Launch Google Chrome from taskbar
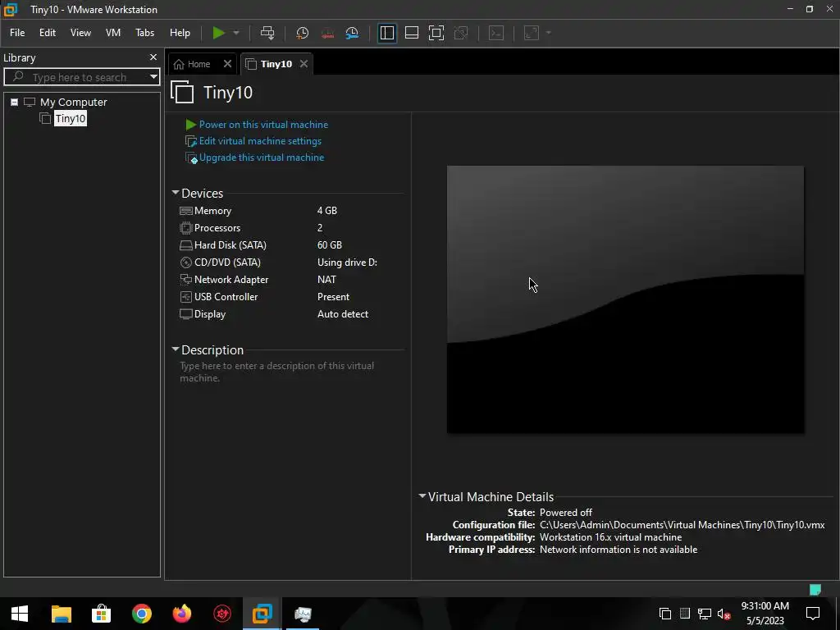840x630 pixels. pyautogui.click(x=141, y=614)
